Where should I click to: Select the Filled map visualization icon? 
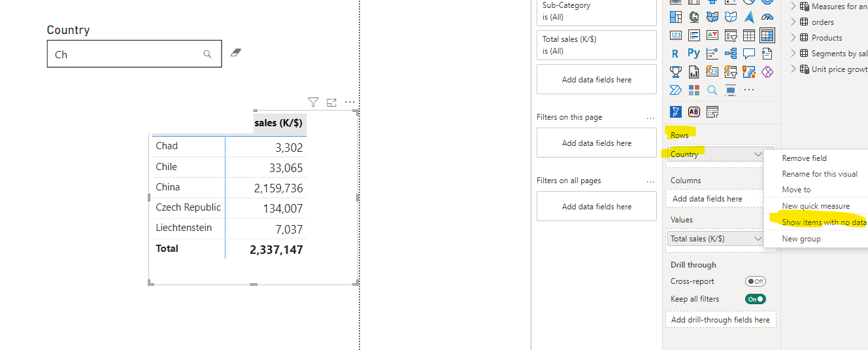click(712, 17)
